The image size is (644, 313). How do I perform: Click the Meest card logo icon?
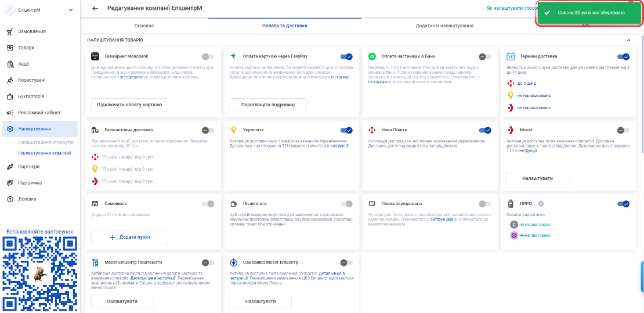511,130
